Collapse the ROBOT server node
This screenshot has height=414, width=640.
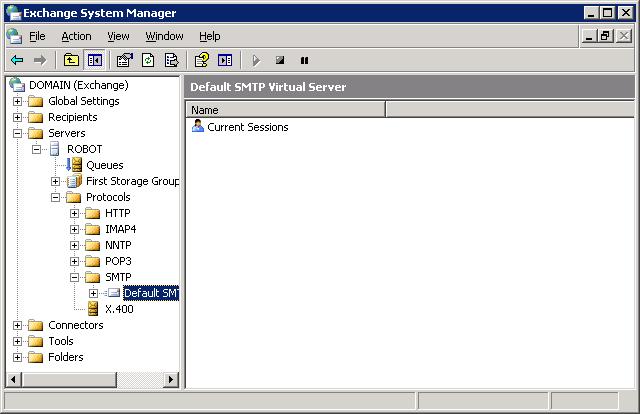pyautogui.click(x=36, y=149)
